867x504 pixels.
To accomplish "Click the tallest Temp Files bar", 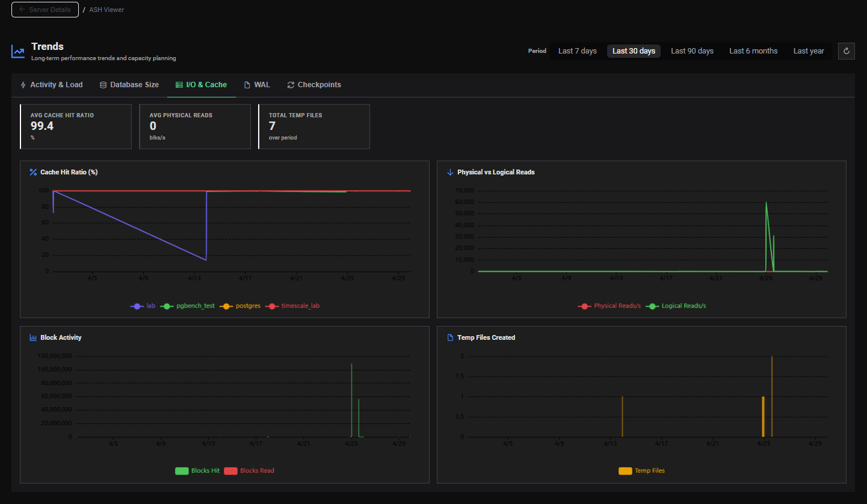I will coord(772,396).
